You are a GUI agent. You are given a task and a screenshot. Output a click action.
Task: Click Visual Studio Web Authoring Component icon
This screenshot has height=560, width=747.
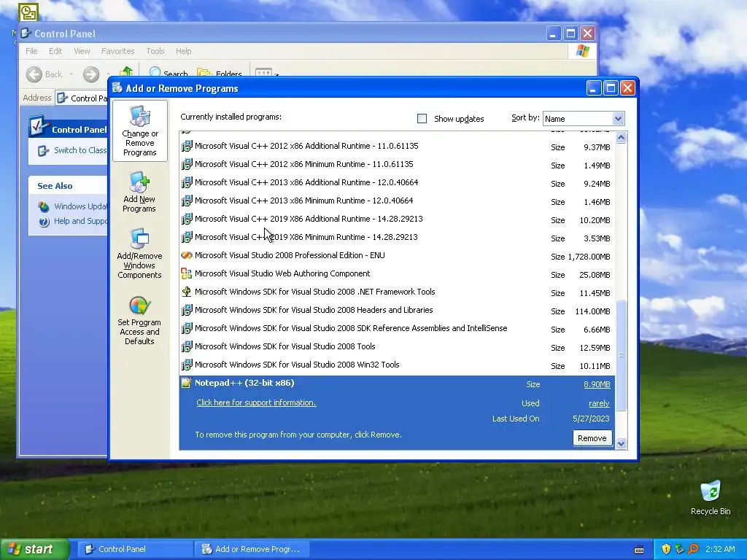(186, 273)
